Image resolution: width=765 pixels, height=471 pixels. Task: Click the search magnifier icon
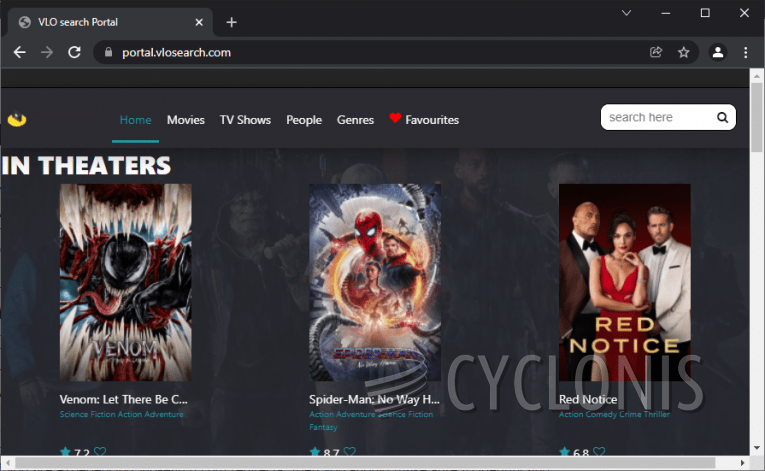pyautogui.click(x=722, y=118)
